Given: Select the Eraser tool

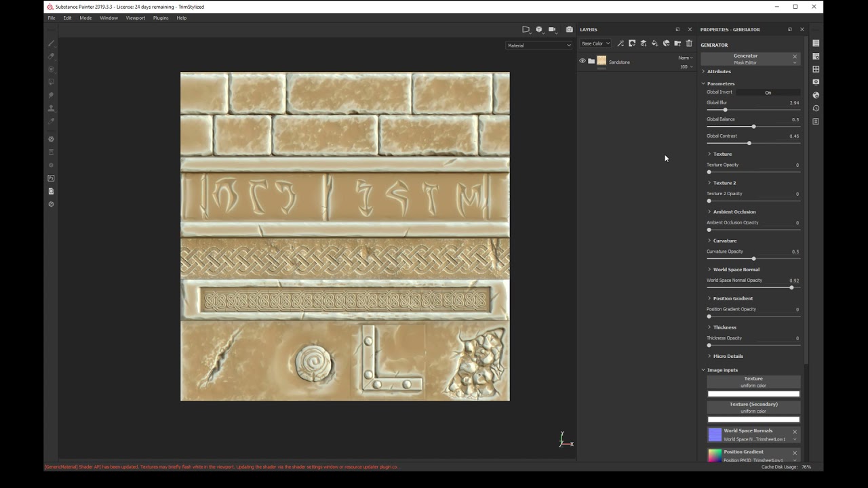Looking at the screenshot, I should [x=52, y=56].
